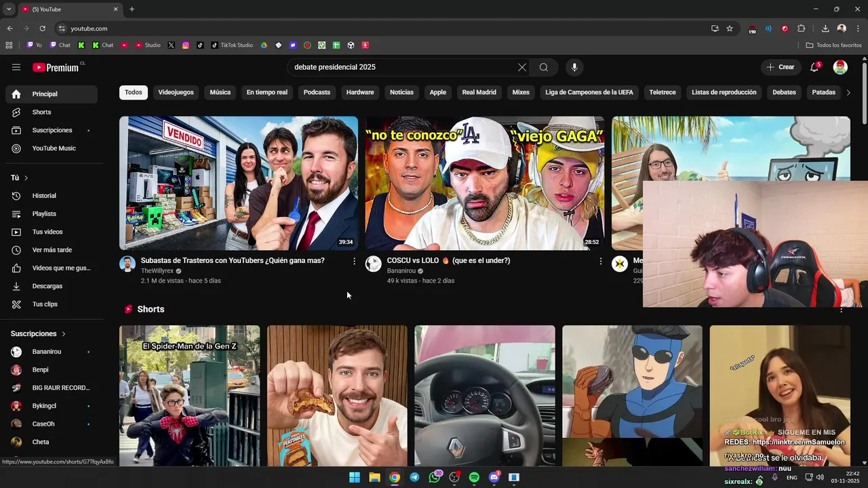
Task: Open Descargas in the sidebar
Action: (52, 286)
